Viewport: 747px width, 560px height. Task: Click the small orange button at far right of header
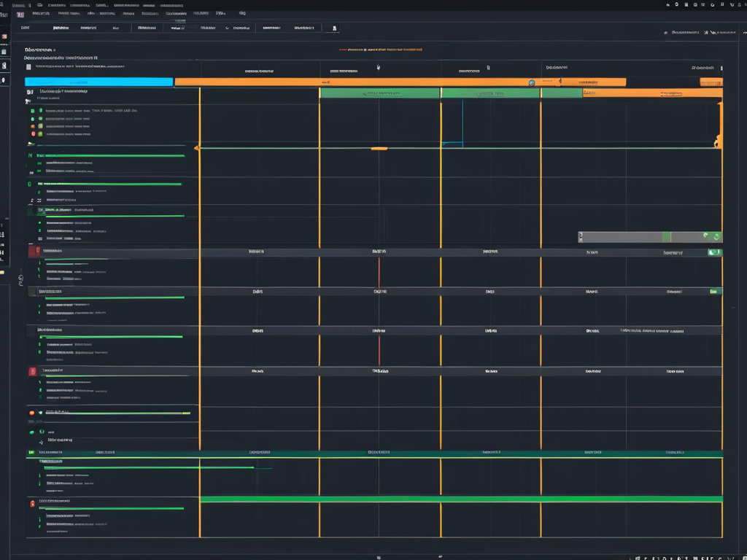711,82
